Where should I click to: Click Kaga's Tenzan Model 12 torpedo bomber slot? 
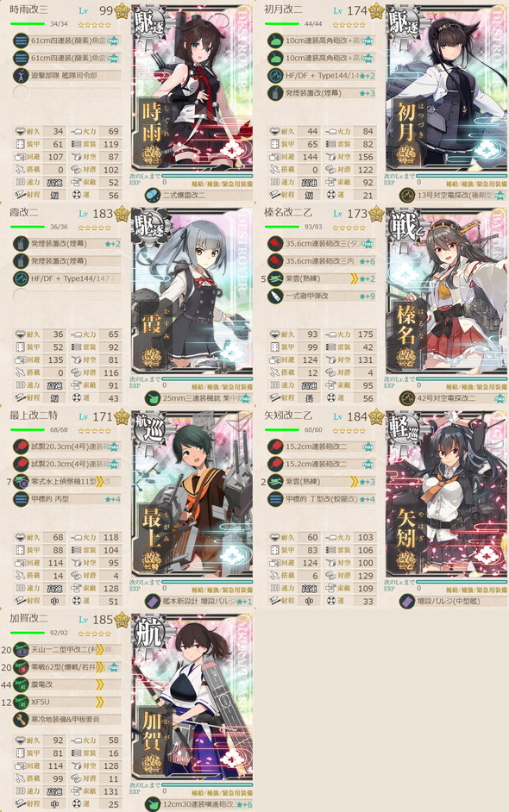pos(67,649)
